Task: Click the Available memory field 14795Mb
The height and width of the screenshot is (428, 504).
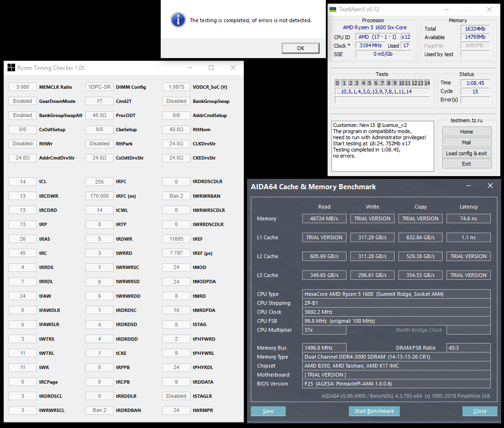Action: (x=475, y=37)
